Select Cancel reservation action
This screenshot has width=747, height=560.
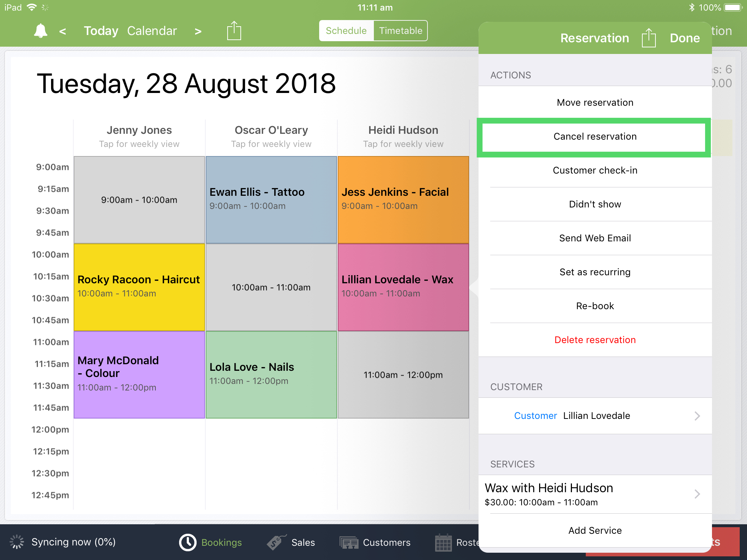595,136
